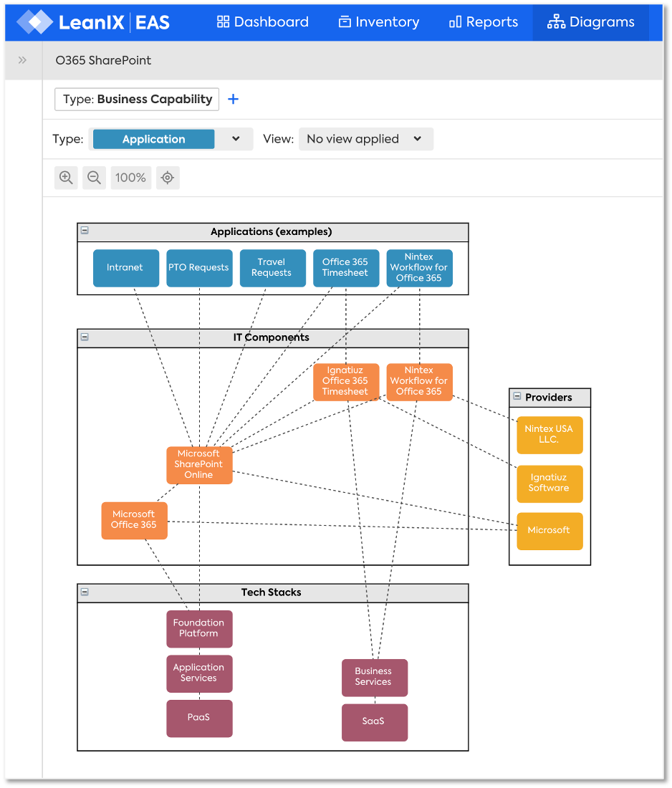Select the Nintex USA LLC. provider

point(550,435)
